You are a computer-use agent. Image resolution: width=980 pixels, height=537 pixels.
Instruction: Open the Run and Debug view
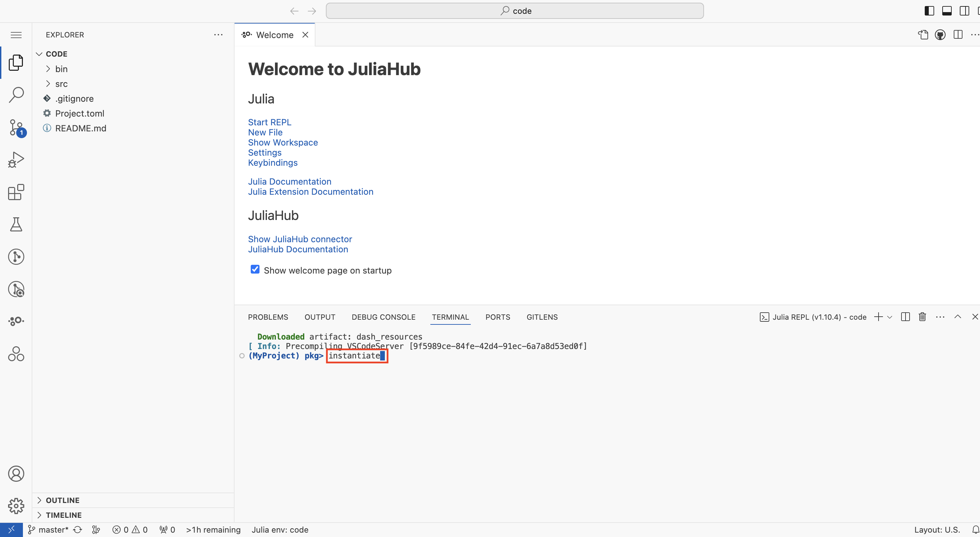click(16, 160)
